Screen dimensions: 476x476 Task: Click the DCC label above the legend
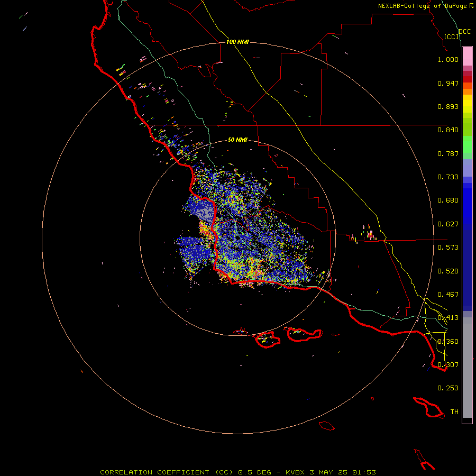[464, 32]
